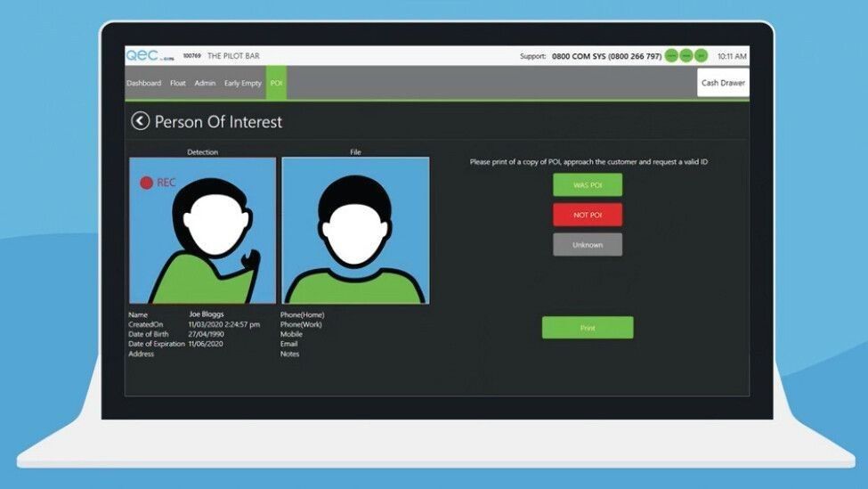Click the first green status indicator
This screenshot has height=489, width=868.
click(671, 56)
